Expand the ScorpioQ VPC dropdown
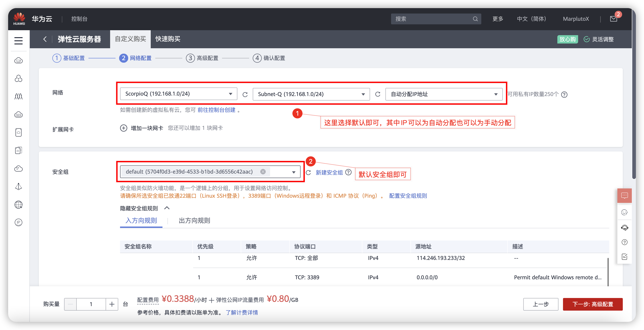Screen dimensions: 644x330 tap(178, 94)
